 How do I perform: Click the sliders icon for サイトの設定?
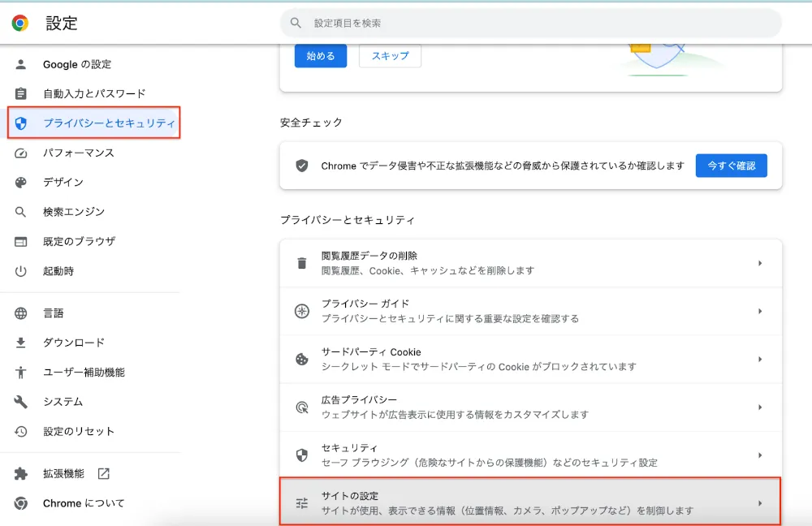pyautogui.click(x=302, y=503)
